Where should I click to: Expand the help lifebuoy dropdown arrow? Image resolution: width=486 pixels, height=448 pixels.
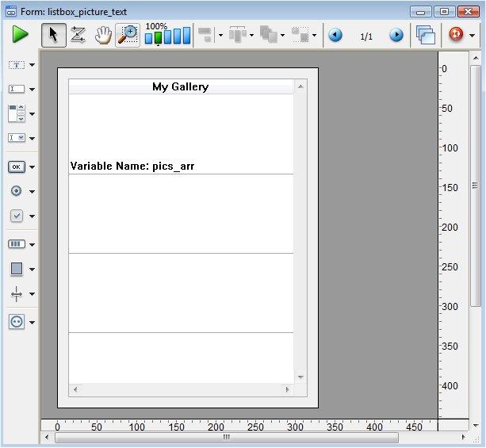tap(473, 36)
